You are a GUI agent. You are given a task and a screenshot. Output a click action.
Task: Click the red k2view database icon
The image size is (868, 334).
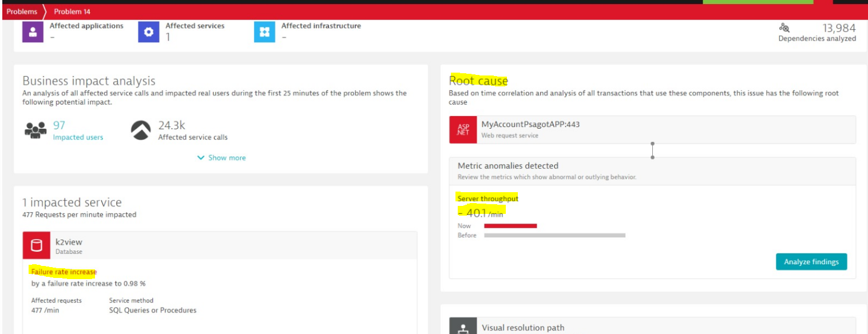(37, 246)
